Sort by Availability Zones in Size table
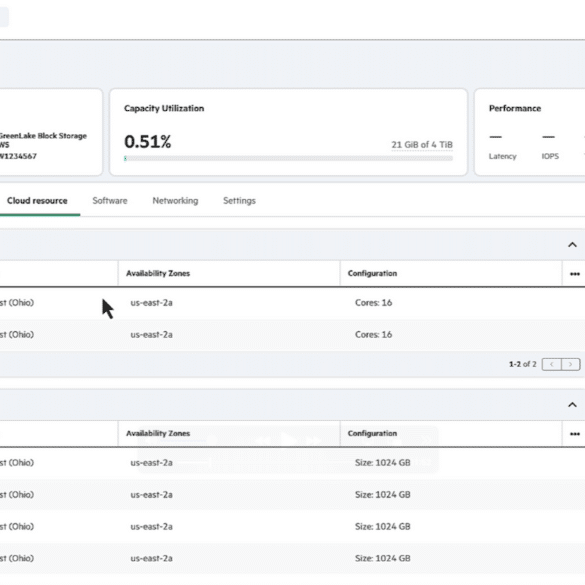The image size is (585, 585). coord(158,434)
